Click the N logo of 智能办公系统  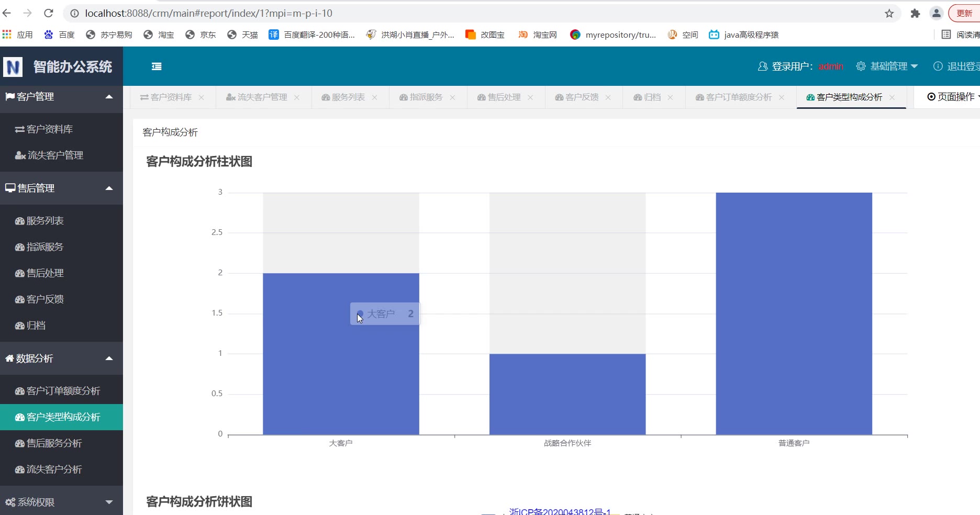click(x=13, y=67)
